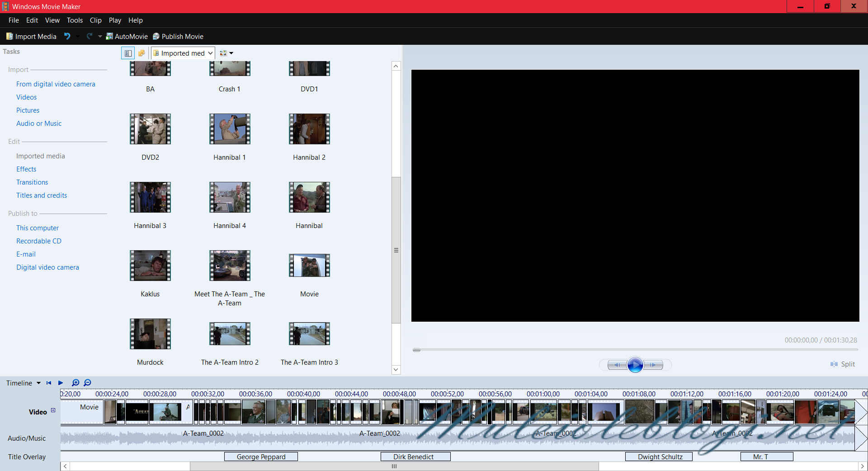
Task: Zoom out of the timeline
Action: [x=88, y=383]
